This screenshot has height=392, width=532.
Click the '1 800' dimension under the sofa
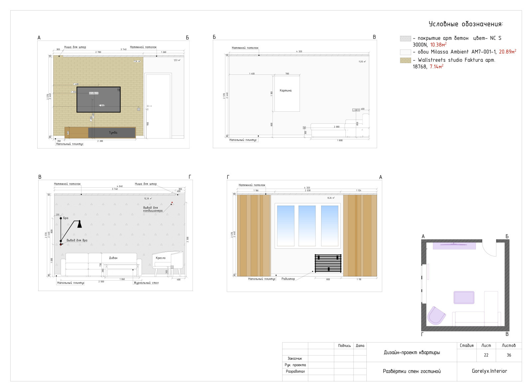tap(340, 141)
